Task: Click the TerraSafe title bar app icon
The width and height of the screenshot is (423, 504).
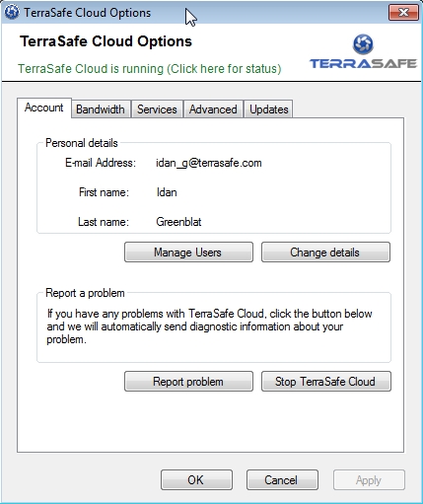Action: pos(12,13)
